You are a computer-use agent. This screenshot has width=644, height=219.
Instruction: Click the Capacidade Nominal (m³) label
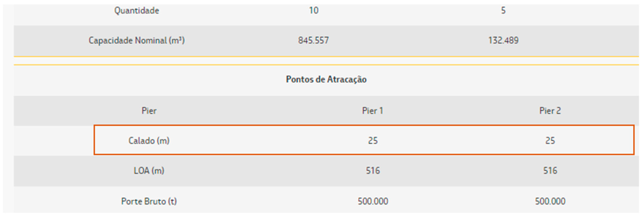pyautogui.click(x=137, y=40)
